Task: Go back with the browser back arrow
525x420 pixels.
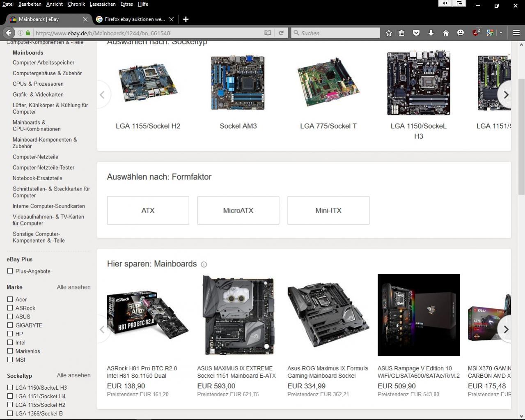Action: [9, 33]
